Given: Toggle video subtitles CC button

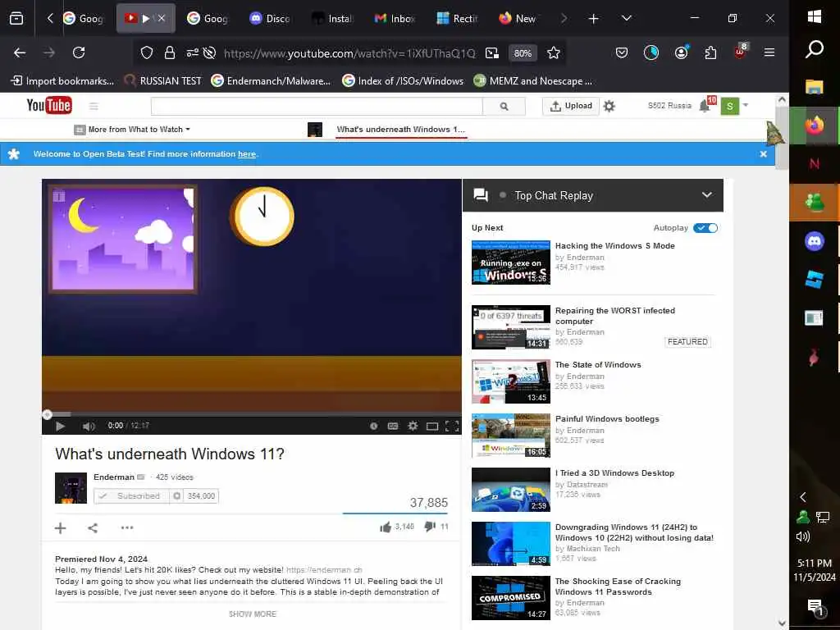Looking at the screenshot, I should coord(393,426).
